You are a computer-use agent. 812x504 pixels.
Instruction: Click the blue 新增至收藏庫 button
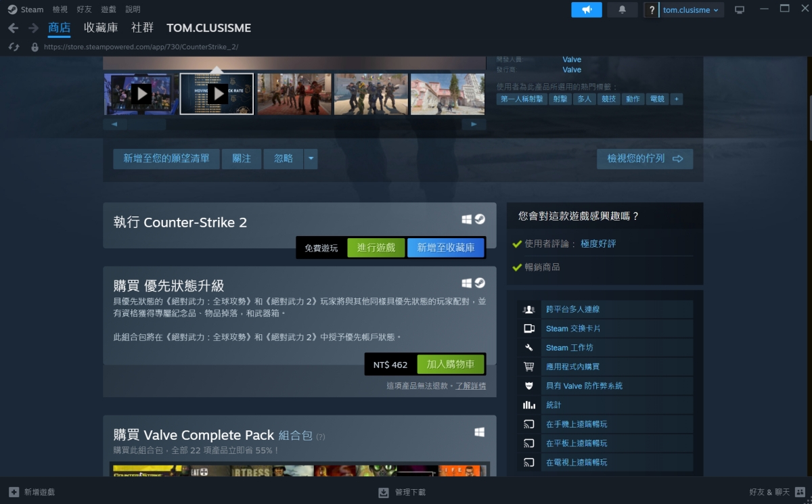(x=446, y=248)
